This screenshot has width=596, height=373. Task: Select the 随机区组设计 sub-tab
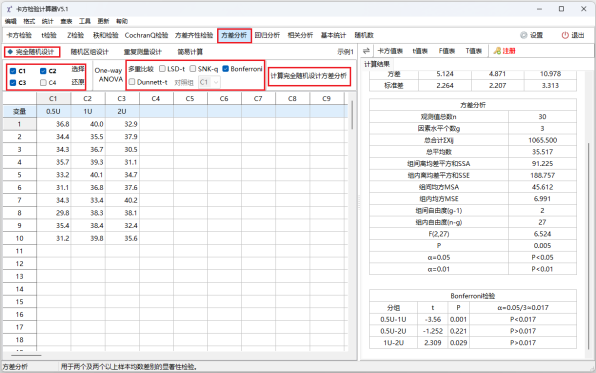90,52
